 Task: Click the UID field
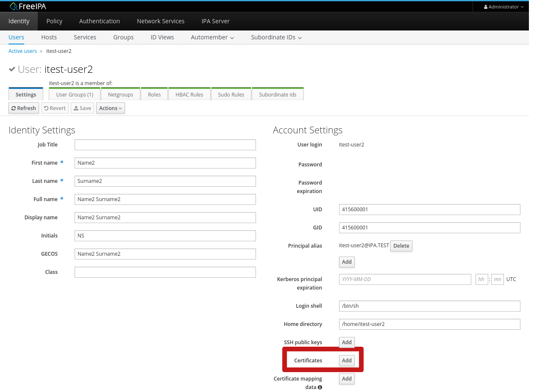coord(430,210)
